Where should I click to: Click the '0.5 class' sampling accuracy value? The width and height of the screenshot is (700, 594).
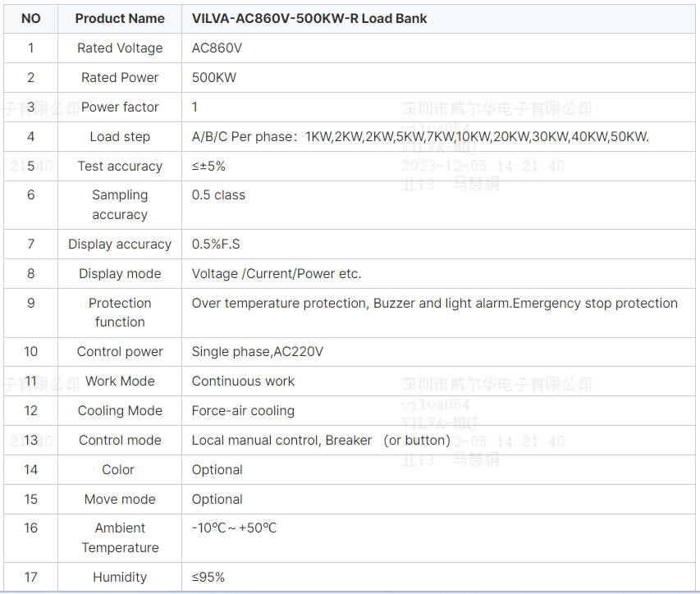[218, 195]
